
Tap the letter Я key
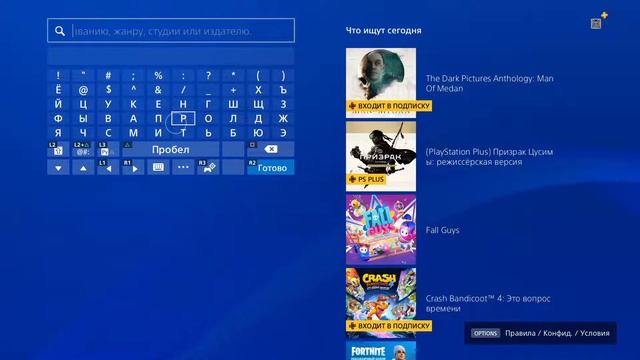(58, 133)
